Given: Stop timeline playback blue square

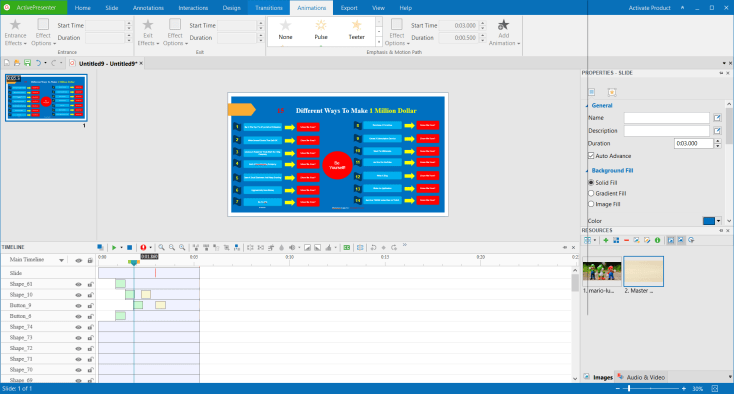Looking at the screenshot, I should pyautogui.click(x=130, y=248).
